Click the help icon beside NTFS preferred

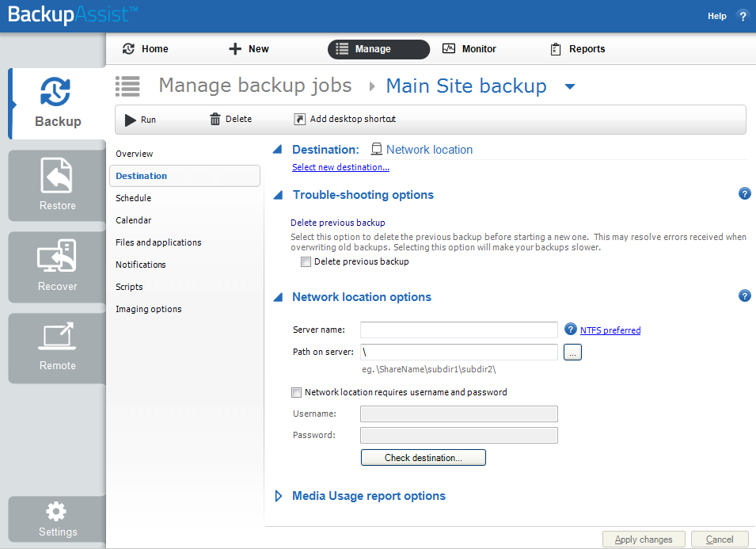point(571,329)
